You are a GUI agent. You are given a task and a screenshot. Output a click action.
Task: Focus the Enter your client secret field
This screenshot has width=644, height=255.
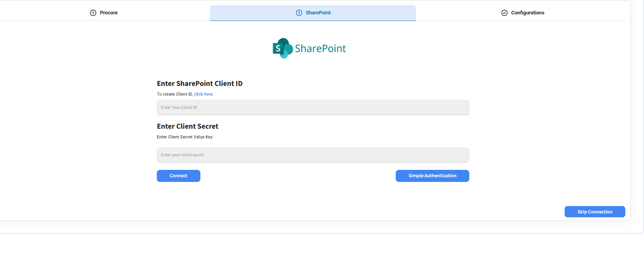(313, 155)
